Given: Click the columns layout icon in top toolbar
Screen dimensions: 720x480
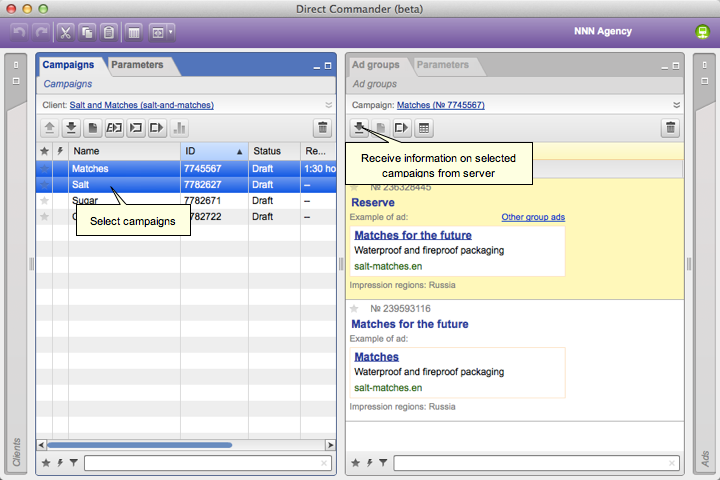Looking at the screenshot, I should (x=134, y=33).
